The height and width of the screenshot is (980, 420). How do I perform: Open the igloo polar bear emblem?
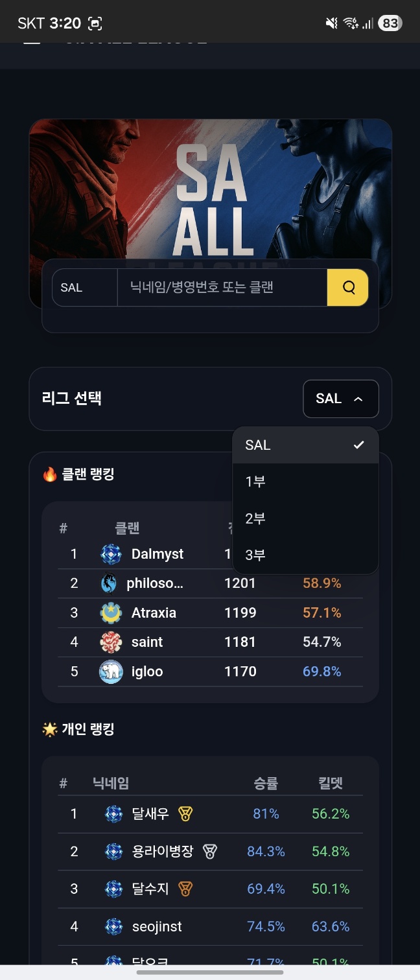[x=111, y=671]
